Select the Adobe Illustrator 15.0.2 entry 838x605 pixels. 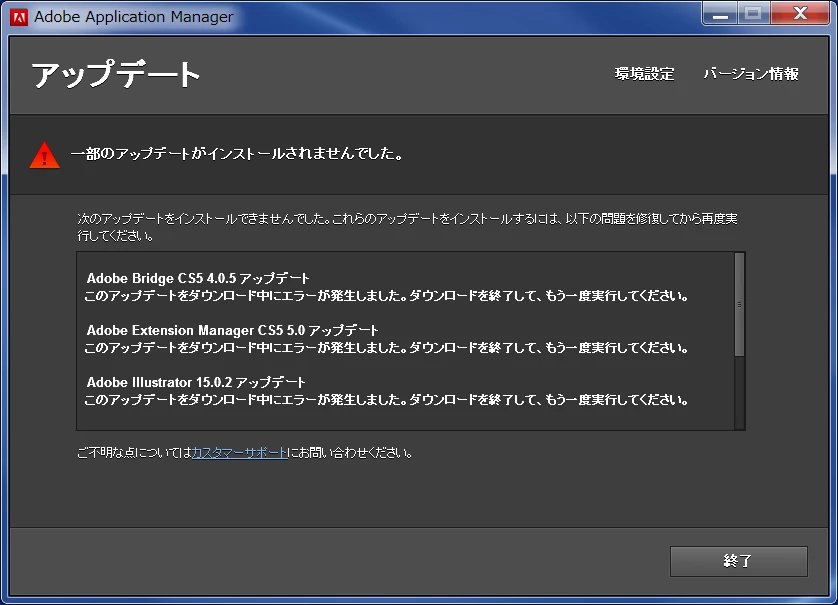[196, 382]
